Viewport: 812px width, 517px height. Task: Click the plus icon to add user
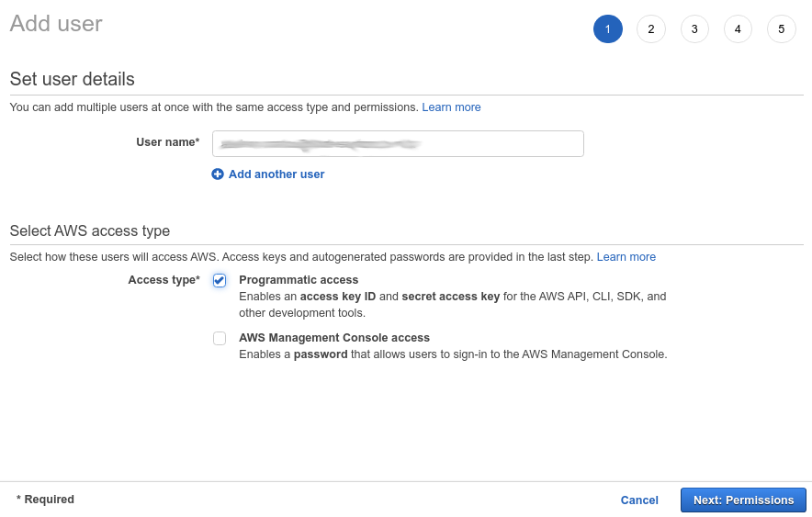click(x=218, y=174)
